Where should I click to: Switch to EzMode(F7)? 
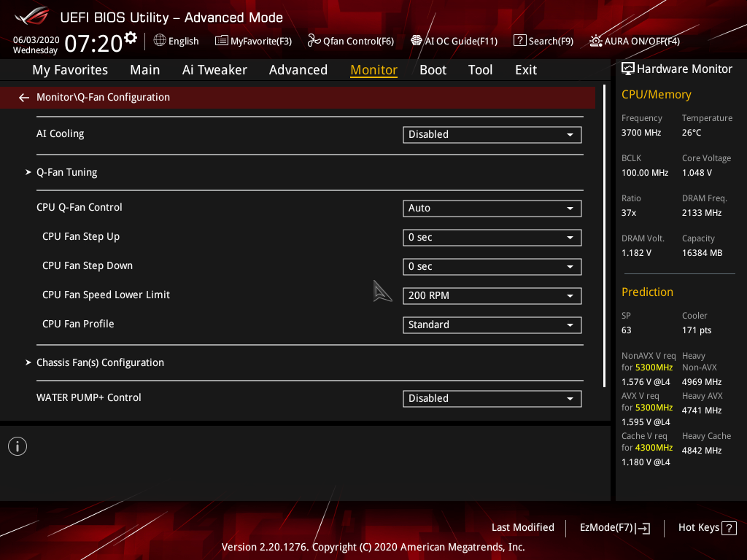614,527
